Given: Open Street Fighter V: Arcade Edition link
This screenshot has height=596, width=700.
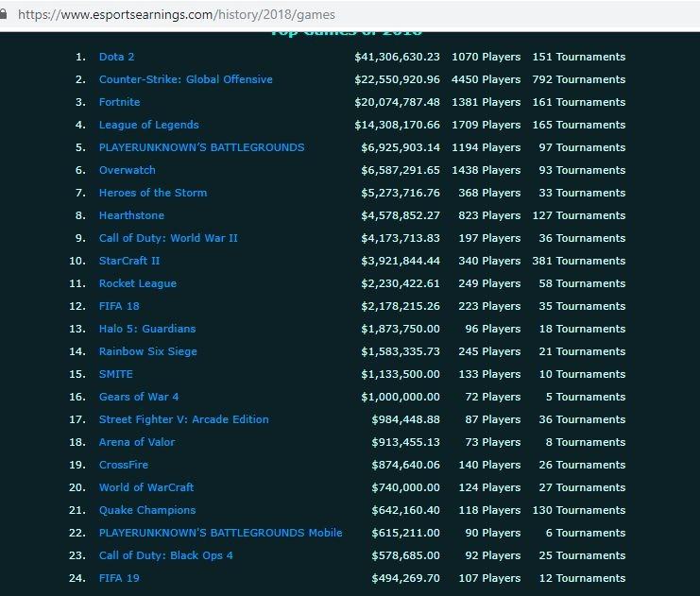Looking at the screenshot, I should click(x=184, y=419).
